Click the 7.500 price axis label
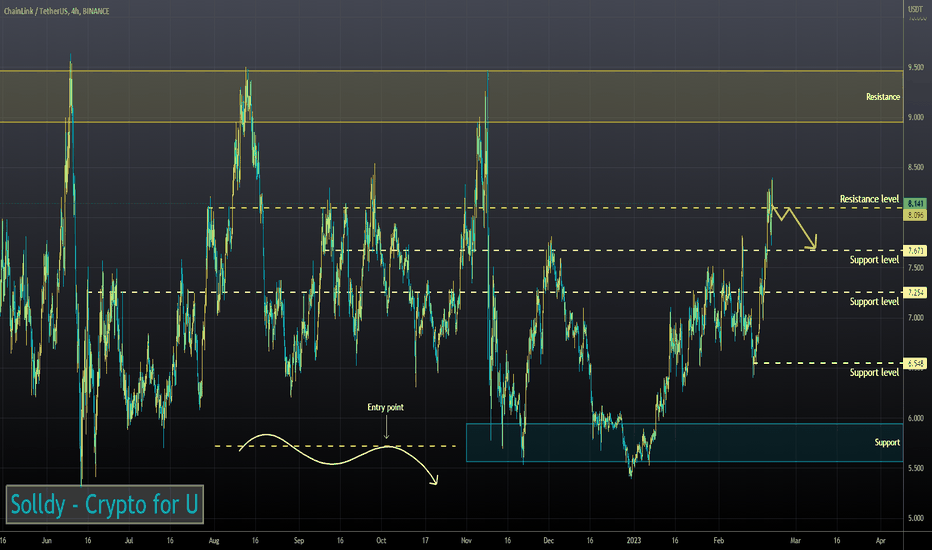The height and width of the screenshot is (550, 932). click(915, 268)
